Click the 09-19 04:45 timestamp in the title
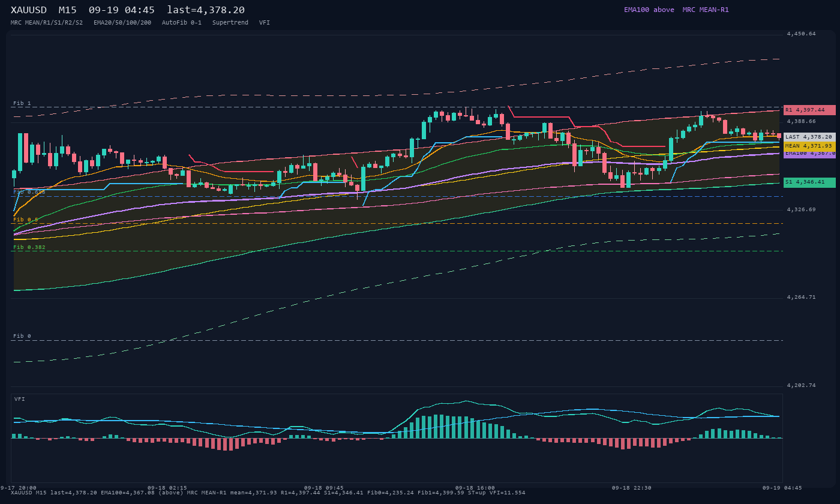Image resolution: width=840 pixels, height=504 pixels. 121,10
